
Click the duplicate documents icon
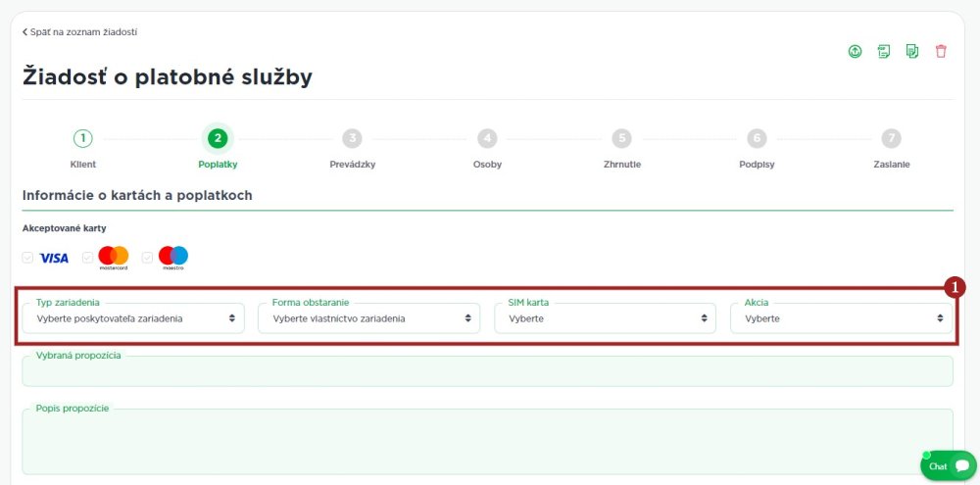click(911, 51)
